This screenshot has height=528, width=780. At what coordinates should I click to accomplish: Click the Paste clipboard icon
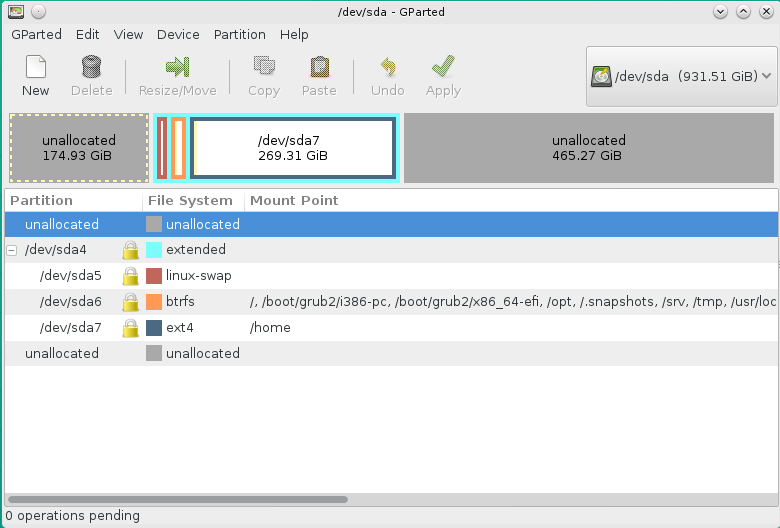click(319, 67)
